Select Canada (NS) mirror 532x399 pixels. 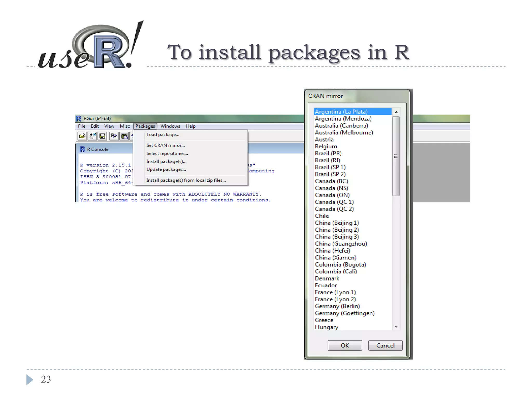click(x=353, y=188)
